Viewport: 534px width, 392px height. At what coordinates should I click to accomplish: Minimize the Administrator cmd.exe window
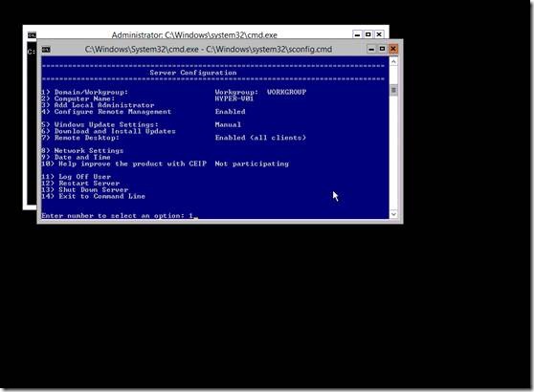pyautogui.click(x=357, y=34)
